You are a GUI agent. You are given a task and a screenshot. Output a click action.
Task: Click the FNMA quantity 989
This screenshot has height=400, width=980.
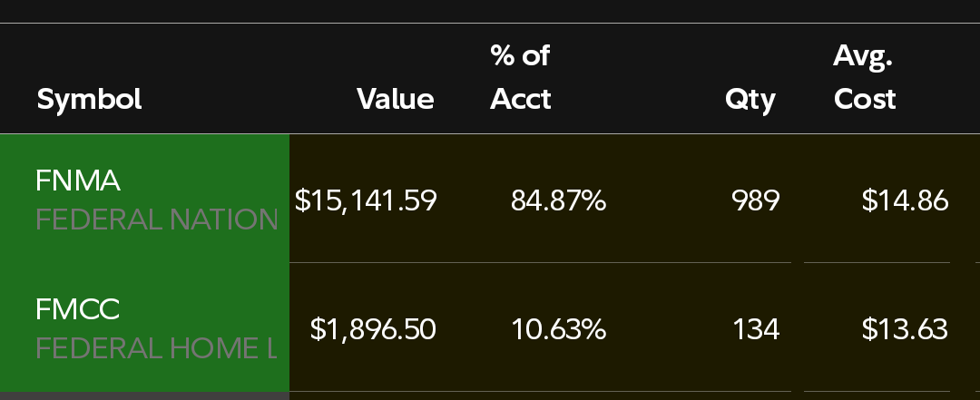tap(756, 200)
